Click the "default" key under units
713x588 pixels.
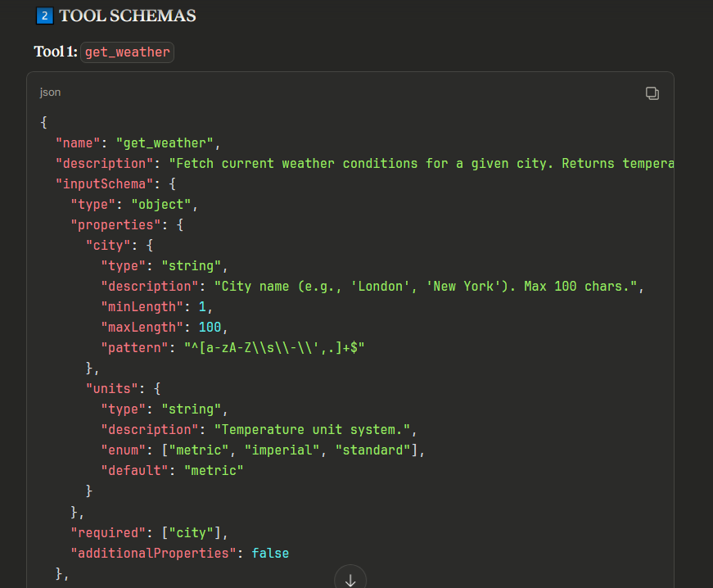click(134, 470)
